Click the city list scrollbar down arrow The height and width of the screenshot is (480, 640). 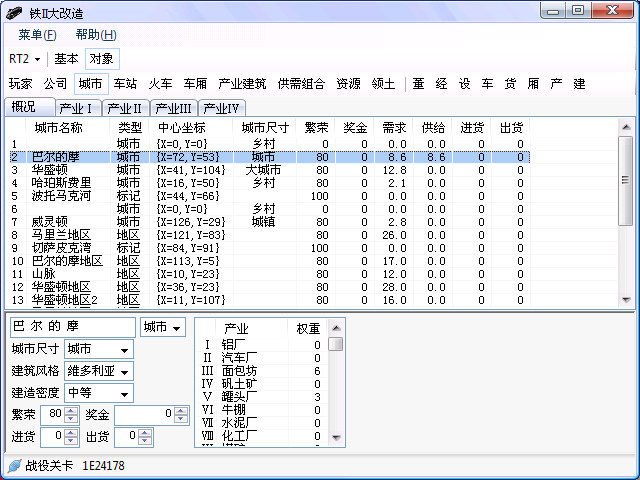626,300
